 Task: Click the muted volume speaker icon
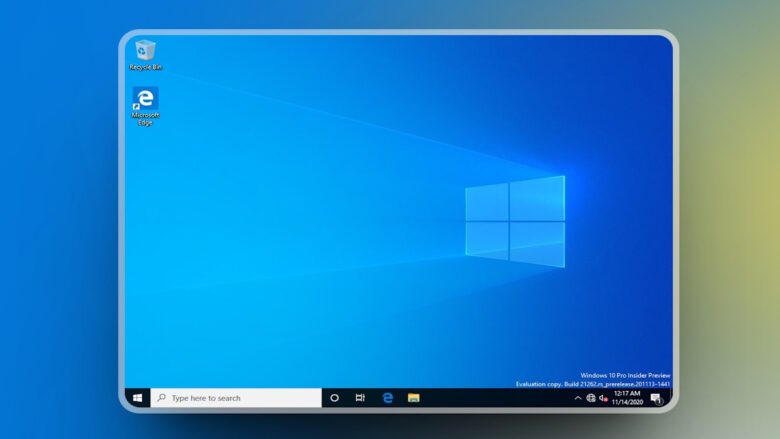[603, 398]
